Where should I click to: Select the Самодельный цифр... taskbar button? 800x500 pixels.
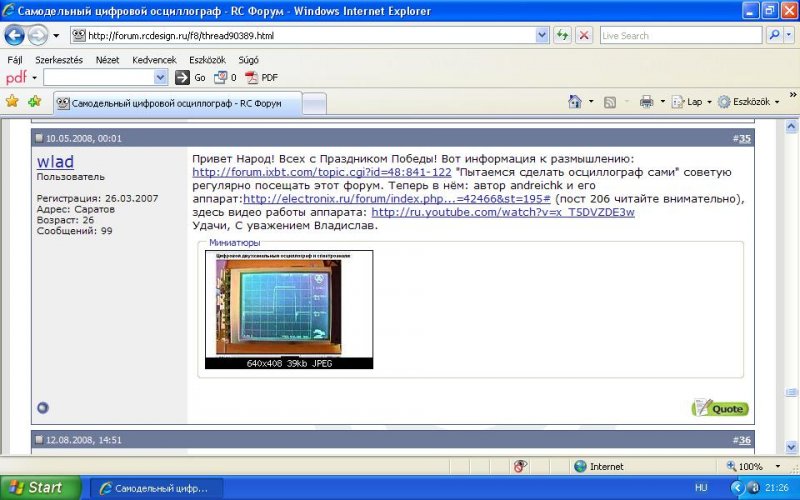pos(156,488)
